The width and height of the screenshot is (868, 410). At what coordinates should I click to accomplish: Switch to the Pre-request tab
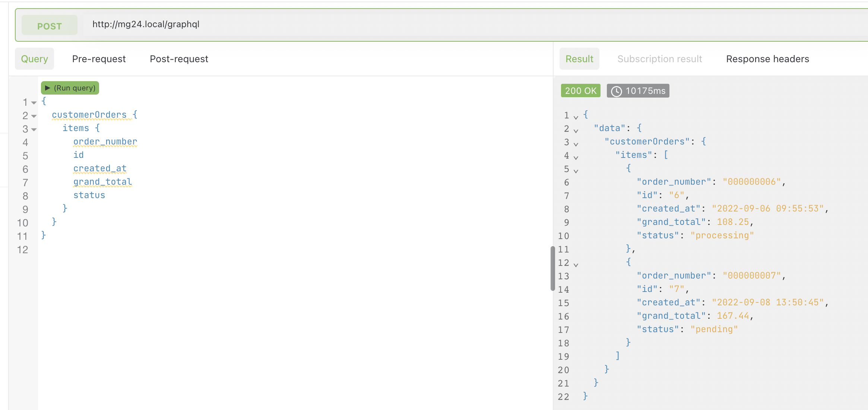tap(99, 58)
